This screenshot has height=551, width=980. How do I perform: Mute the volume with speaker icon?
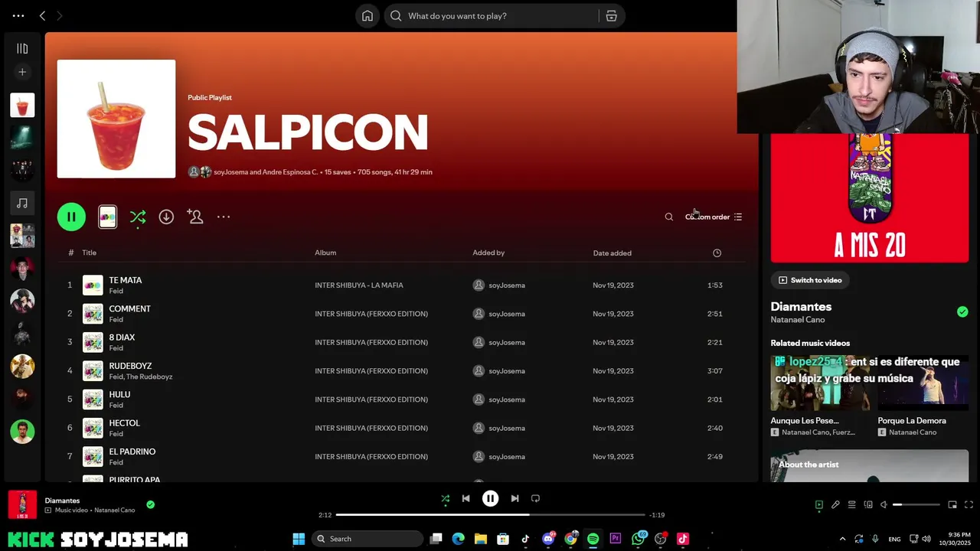[884, 505]
